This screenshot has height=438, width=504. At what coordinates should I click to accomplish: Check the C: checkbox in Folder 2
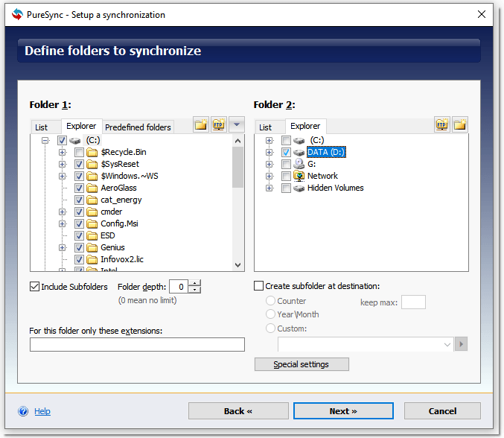click(x=286, y=140)
